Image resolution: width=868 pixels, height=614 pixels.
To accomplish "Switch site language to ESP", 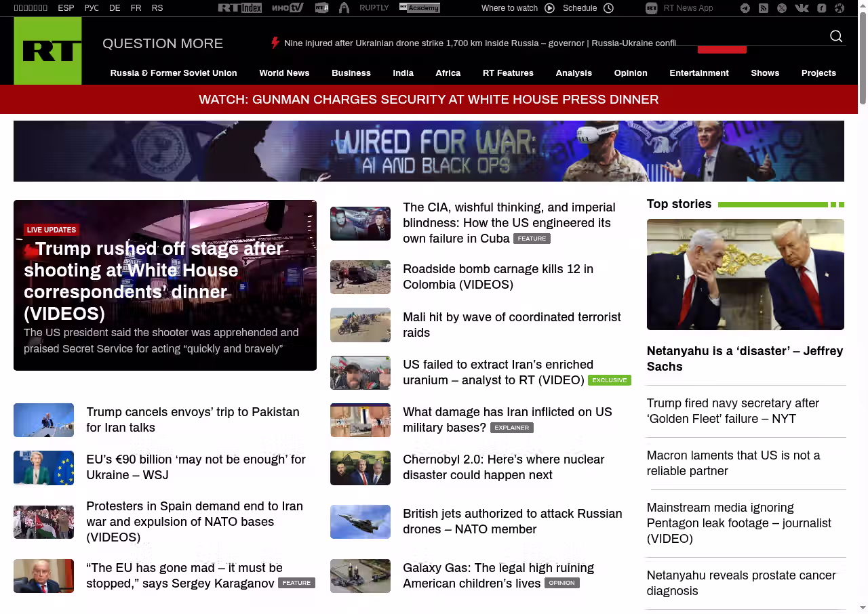I will (66, 8).
